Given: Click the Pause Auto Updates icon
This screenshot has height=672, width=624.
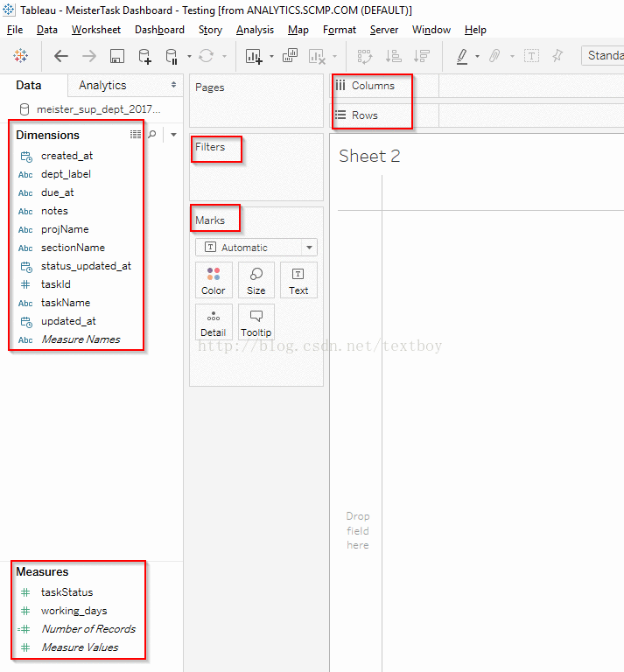Looking at the screenshot, I should 172,56.
